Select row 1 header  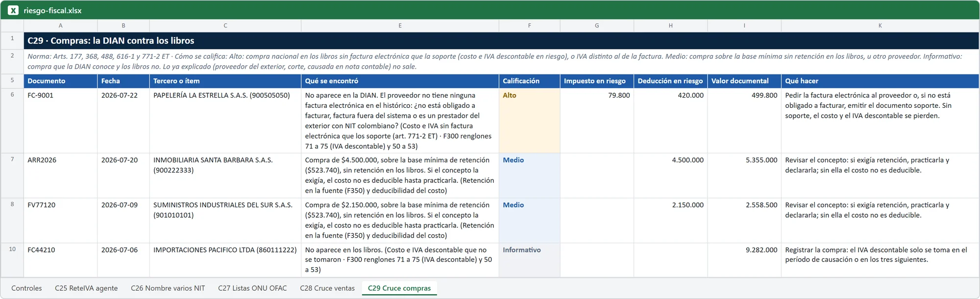pos(12,41)
